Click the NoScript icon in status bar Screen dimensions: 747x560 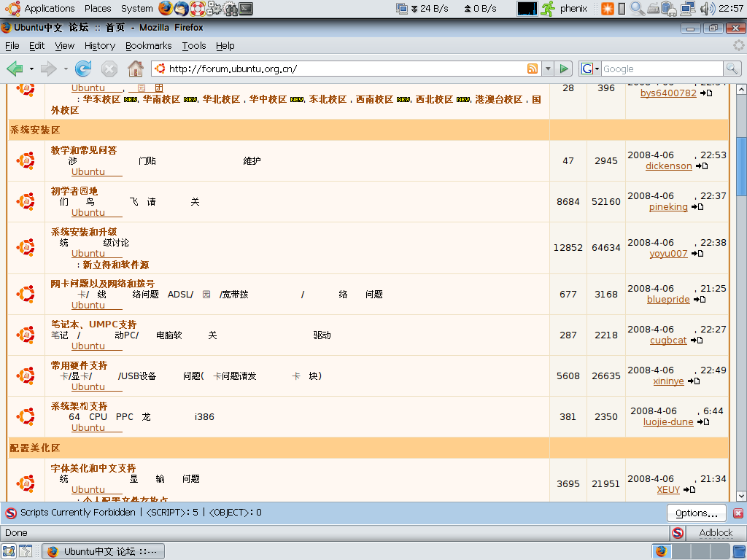pyautogui.click(x=678, y=533)
